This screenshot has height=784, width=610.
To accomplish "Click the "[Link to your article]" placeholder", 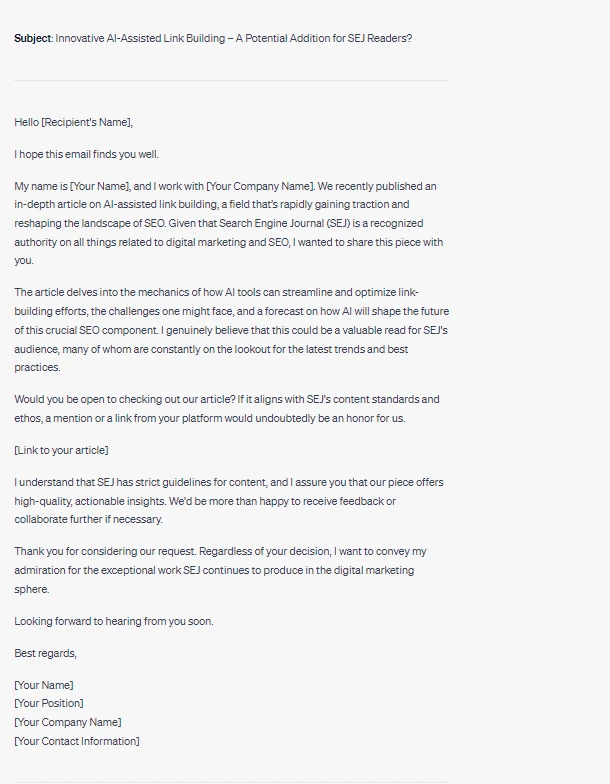I will click(x=61, y=450).
